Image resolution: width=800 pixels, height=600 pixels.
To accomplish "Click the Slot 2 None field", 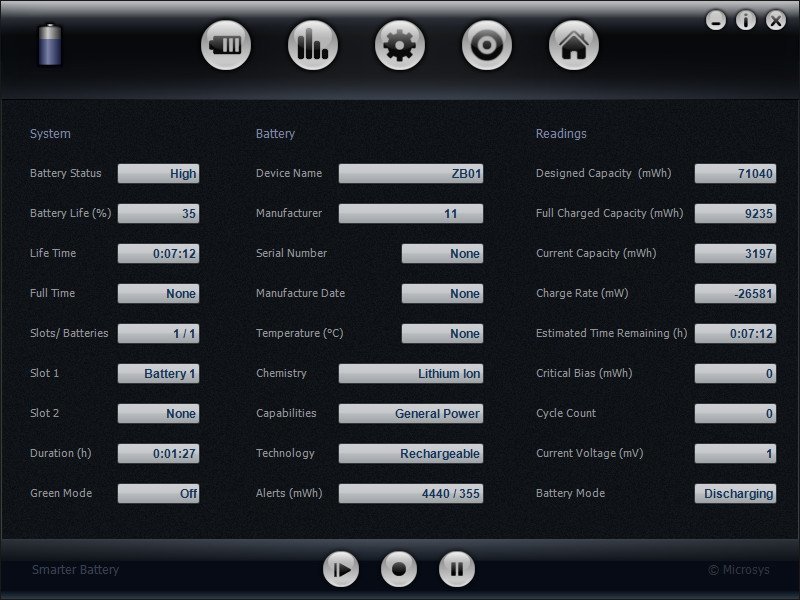I will tap(158, 413).
